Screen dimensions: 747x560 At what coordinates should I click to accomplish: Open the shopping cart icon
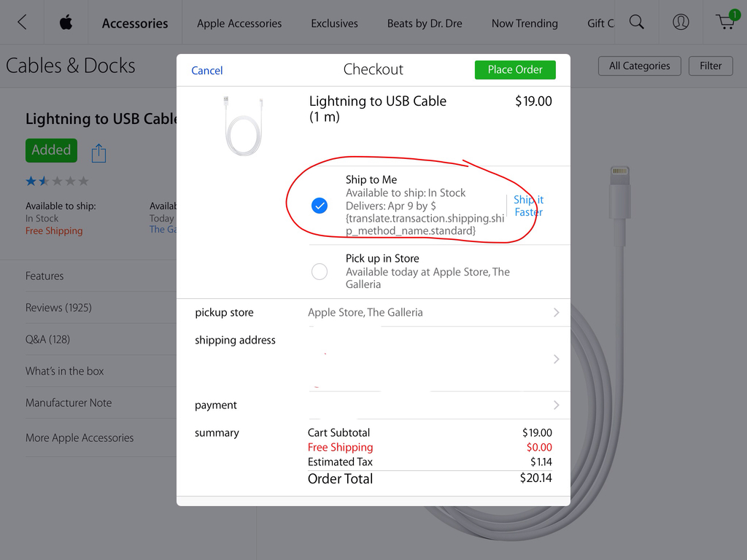pos(727,20)
